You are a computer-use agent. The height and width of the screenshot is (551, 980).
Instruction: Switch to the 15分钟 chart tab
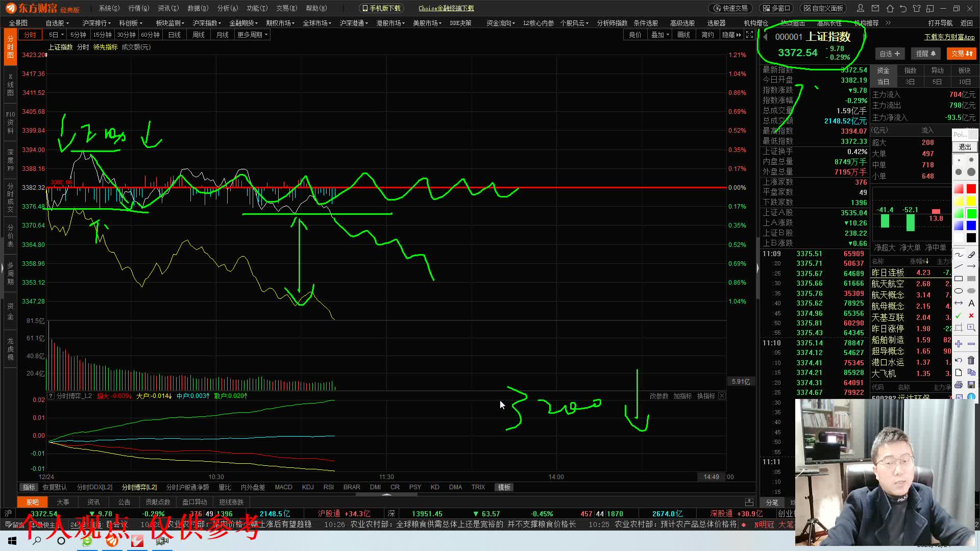click(102, 35)
